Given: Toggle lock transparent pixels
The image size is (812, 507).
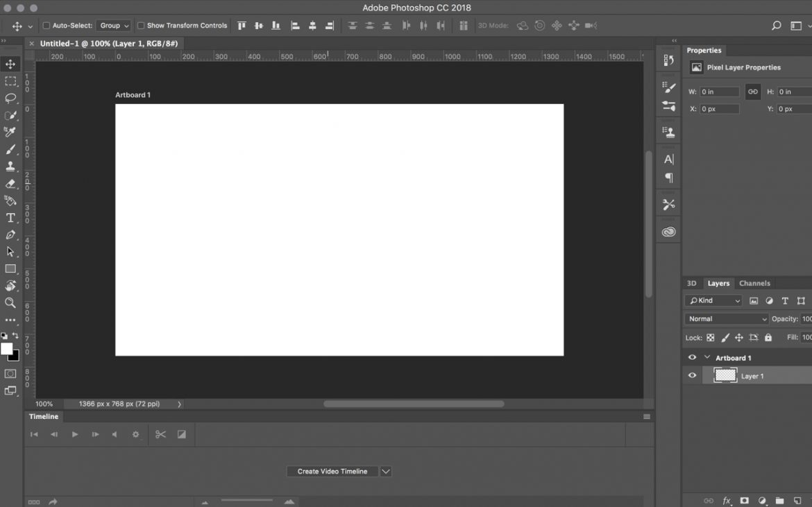Looking at the screenshot, I should pos(711,337).
